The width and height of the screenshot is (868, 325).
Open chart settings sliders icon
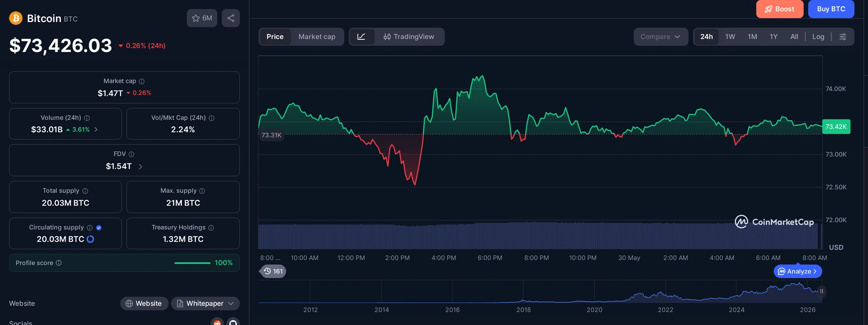pos(843,37)
